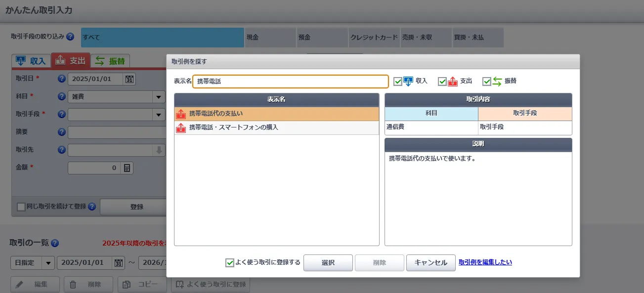Image resolution: width=644 pixels, height=293 pixels.
Task: Click the icon on よく使う取引に登録 button
Action: (180, 285)
